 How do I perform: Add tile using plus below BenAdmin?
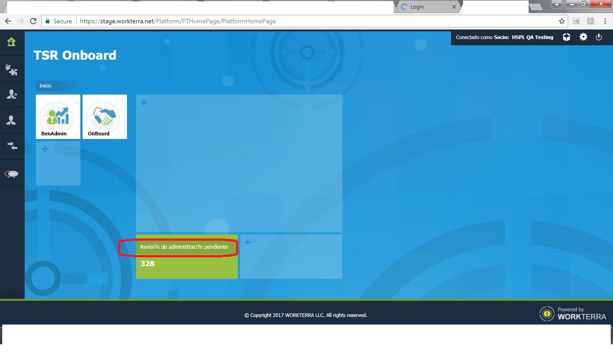[x=45, y=149]
